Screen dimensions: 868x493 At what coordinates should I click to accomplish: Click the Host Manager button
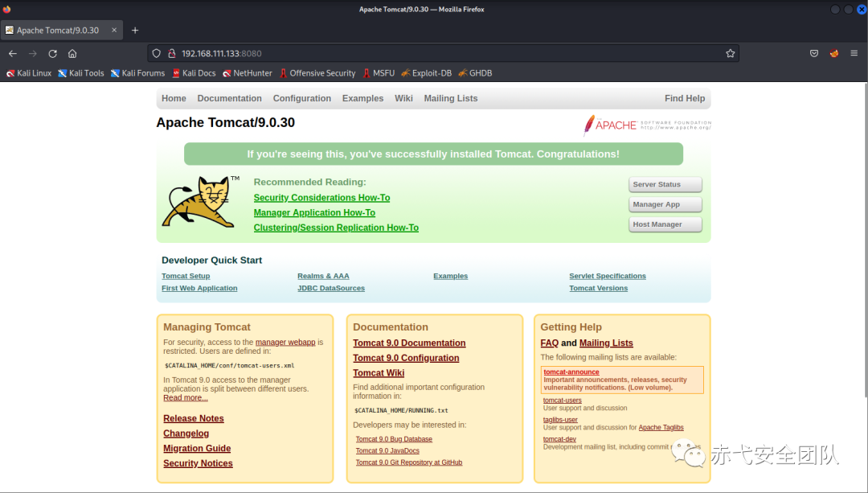point(665,224)
